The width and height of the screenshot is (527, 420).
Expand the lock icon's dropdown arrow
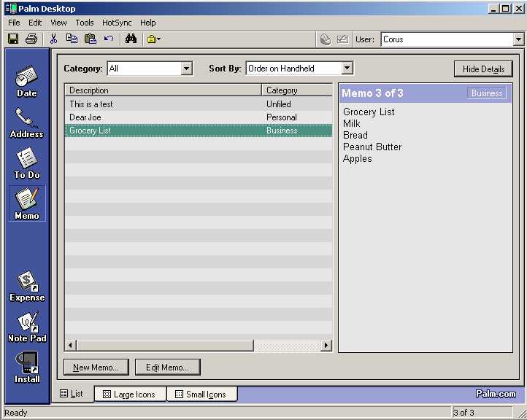pyautogui.click(x=159, y=39)
